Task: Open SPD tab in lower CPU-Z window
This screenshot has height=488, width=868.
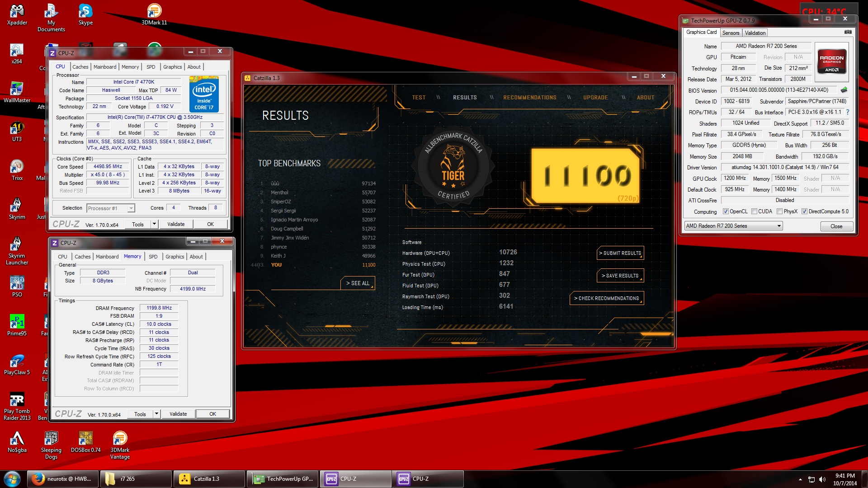Action: [x=153, y=257]
